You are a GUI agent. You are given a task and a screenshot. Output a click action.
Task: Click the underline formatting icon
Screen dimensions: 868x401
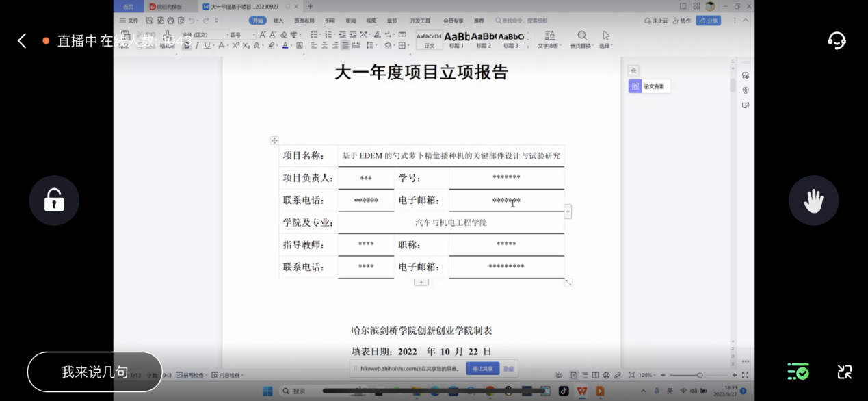tap(208, 46)
